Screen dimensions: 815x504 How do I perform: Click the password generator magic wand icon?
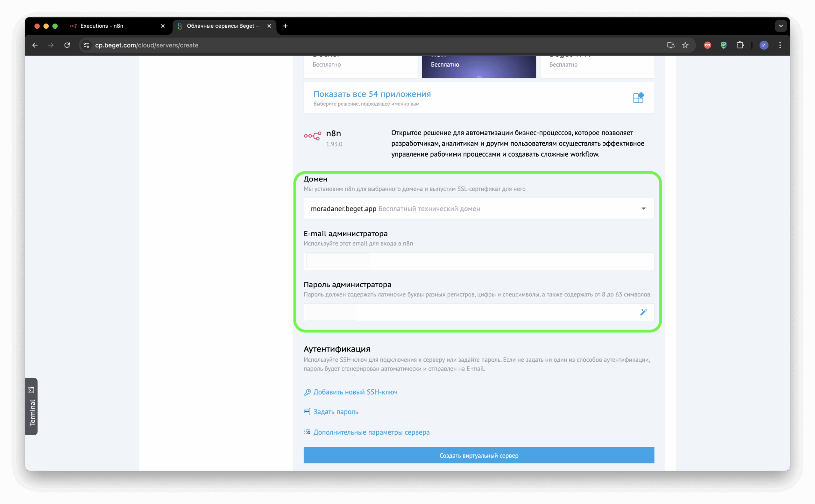643,312
